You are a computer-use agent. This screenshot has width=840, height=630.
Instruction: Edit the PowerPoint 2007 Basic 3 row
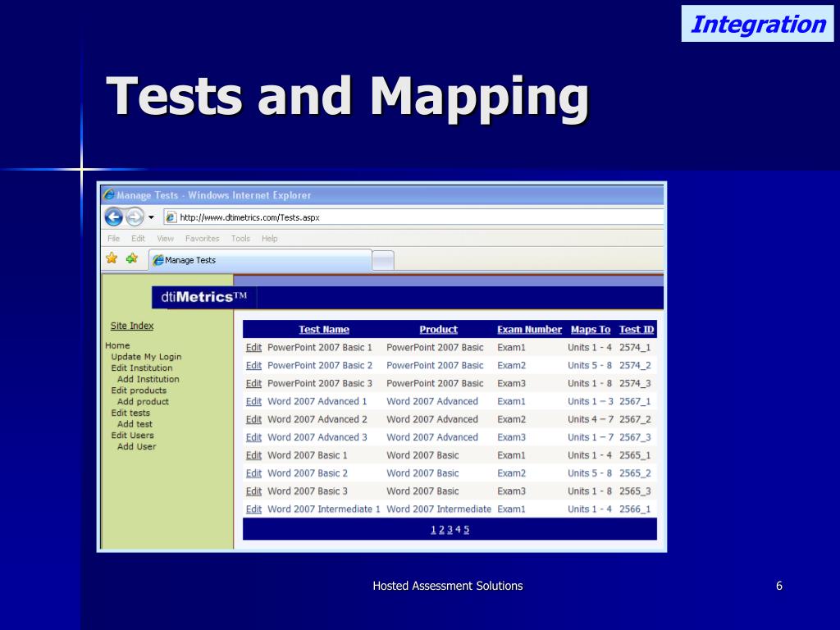[253, 384]
